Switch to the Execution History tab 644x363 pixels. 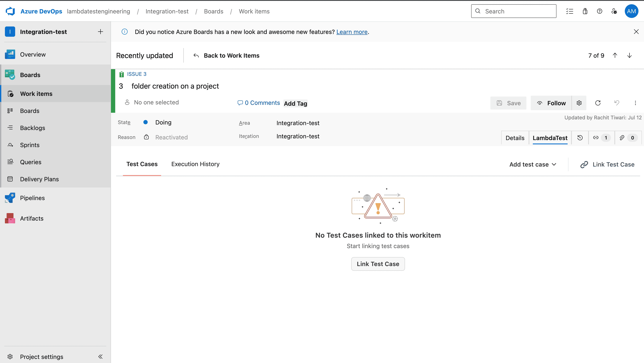pos(195,164)
